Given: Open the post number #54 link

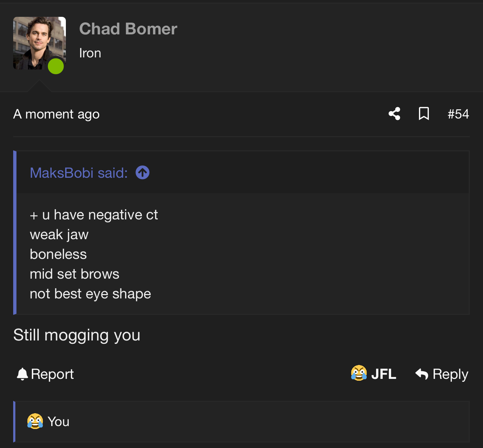Looking at the screenshot, I should [458, 114].
